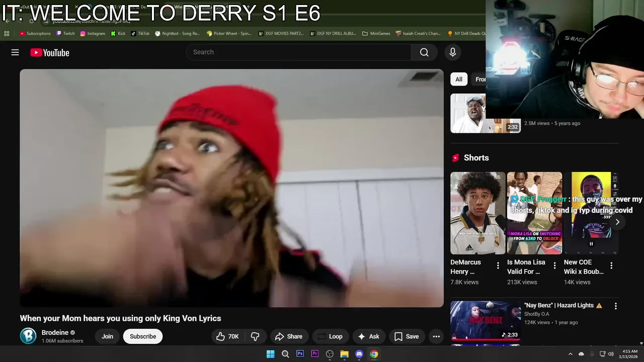Viewport: 644px width, 362px height.
Task: Open the Isaiah Creati's Chan bookmark
Action: 418,34
